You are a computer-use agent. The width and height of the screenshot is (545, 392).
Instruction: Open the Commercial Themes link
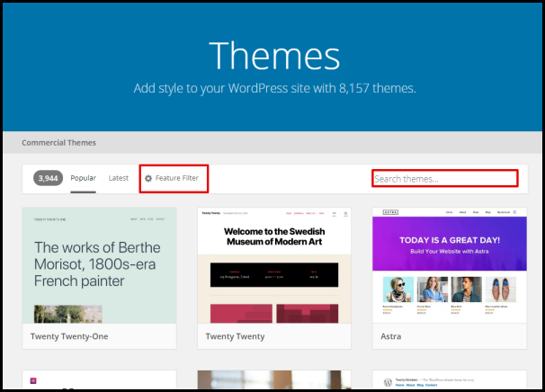pyautogui.click(x=58, y=142)
